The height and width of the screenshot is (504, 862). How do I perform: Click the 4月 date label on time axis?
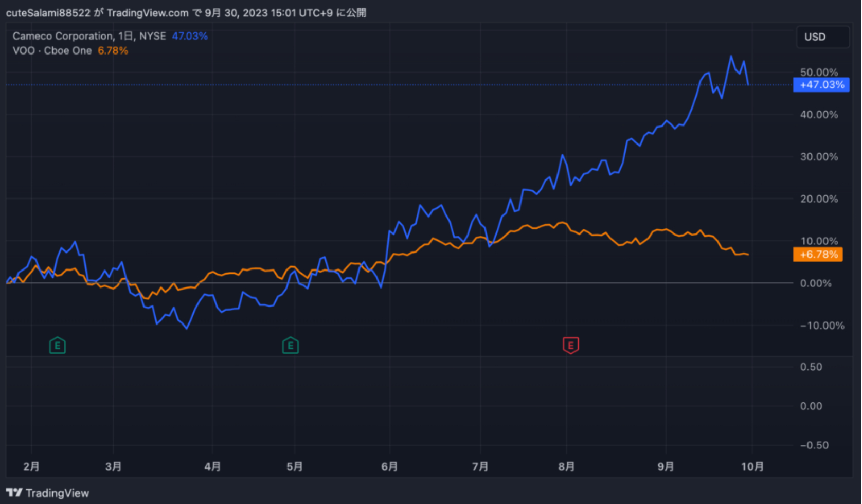coord(212,466)
